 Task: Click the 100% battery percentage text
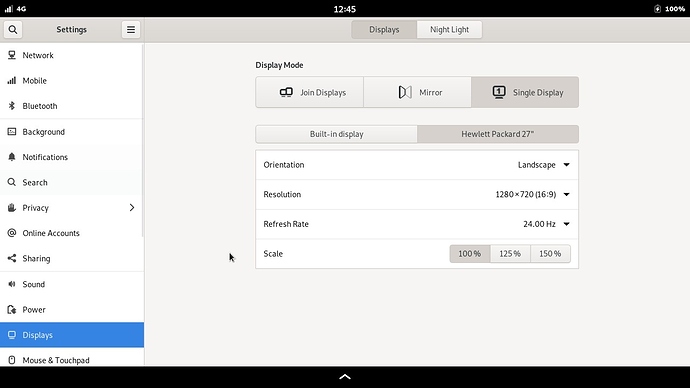(675, 9)
